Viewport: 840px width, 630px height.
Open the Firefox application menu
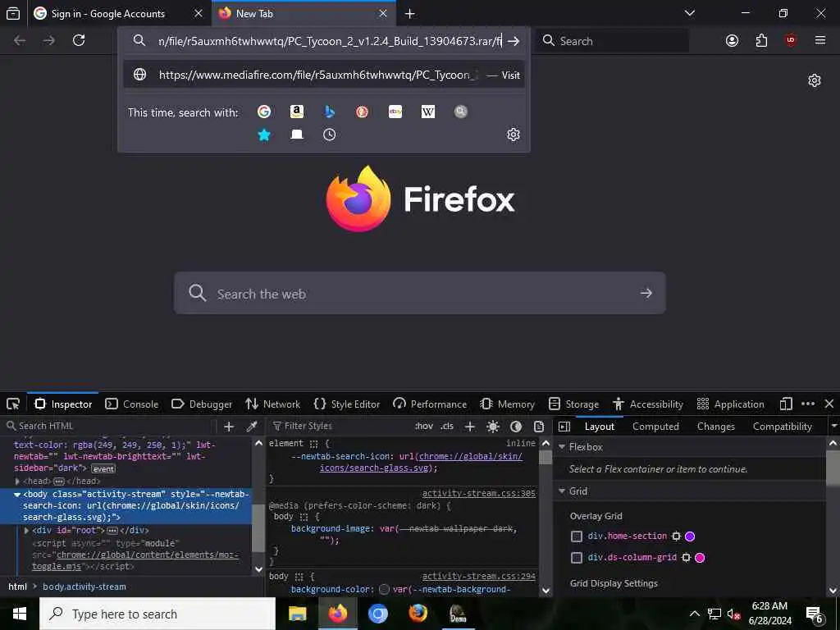tap(820, 40)
